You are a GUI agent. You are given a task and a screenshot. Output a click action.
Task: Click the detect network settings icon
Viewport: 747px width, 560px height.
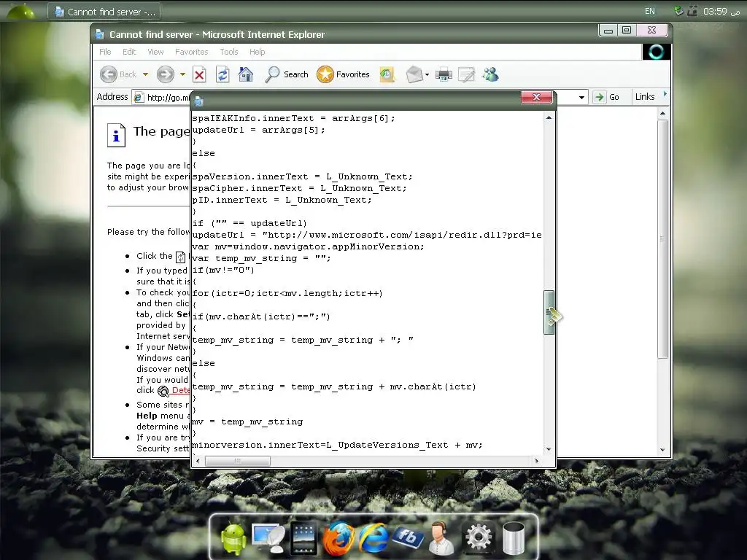click(x=163, y=391)
